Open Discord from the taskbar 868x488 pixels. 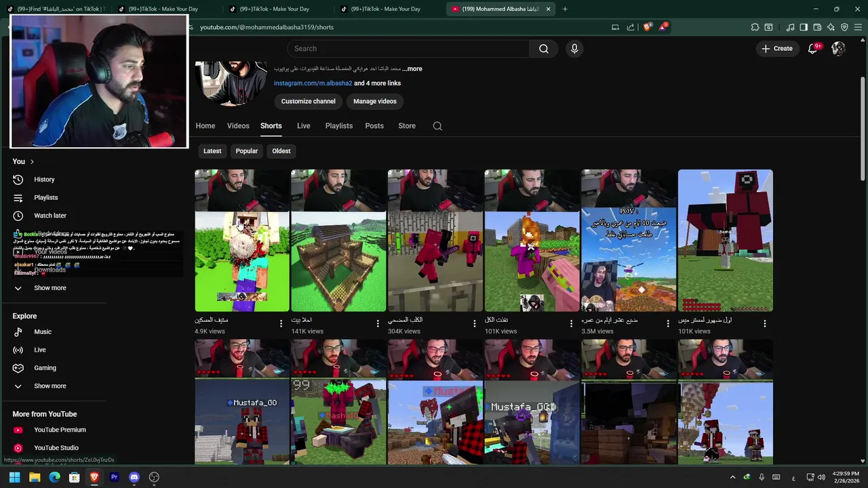click(134, 477)
